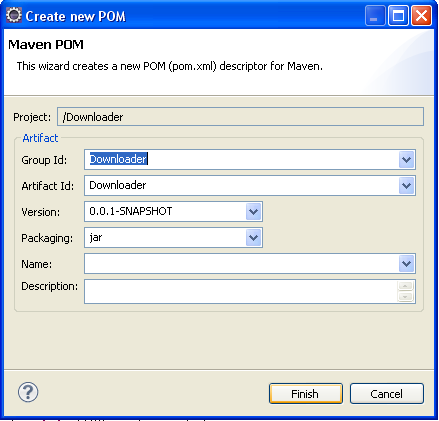Click the Group Id: label
This screenshot has height=421, width=439.
coord(44,160)
